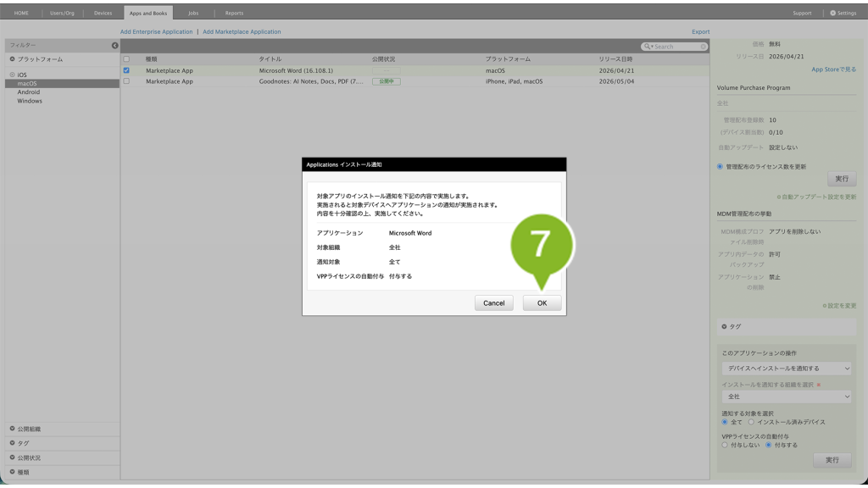Open the Devices tab

[103, 13]
